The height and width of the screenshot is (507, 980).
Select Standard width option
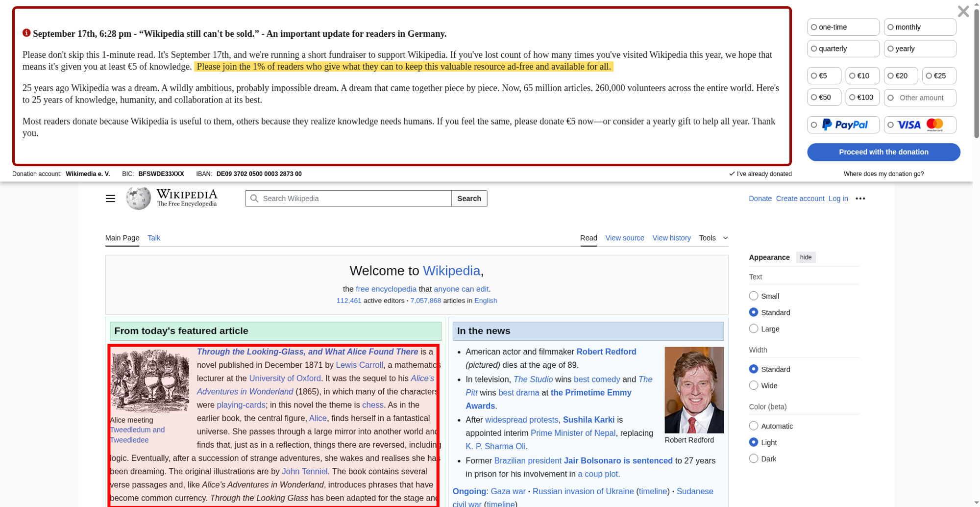point(754,369)
